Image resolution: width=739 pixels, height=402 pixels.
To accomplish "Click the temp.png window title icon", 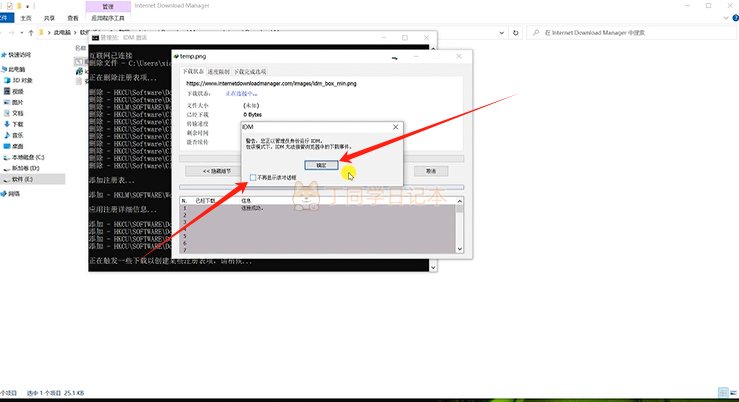I will click(x=176, y=56).
